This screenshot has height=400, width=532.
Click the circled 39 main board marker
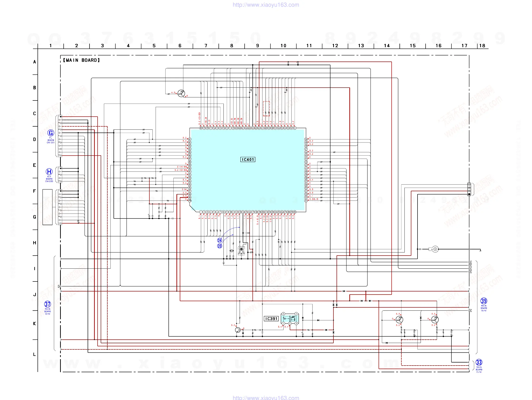coord(484,301)
